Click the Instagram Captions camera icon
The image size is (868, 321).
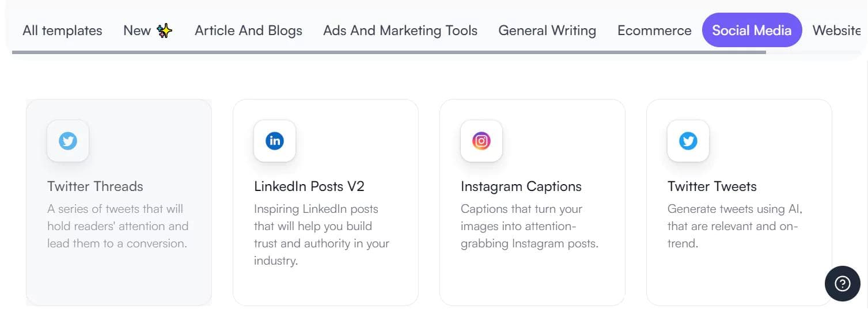click(482, 141)
